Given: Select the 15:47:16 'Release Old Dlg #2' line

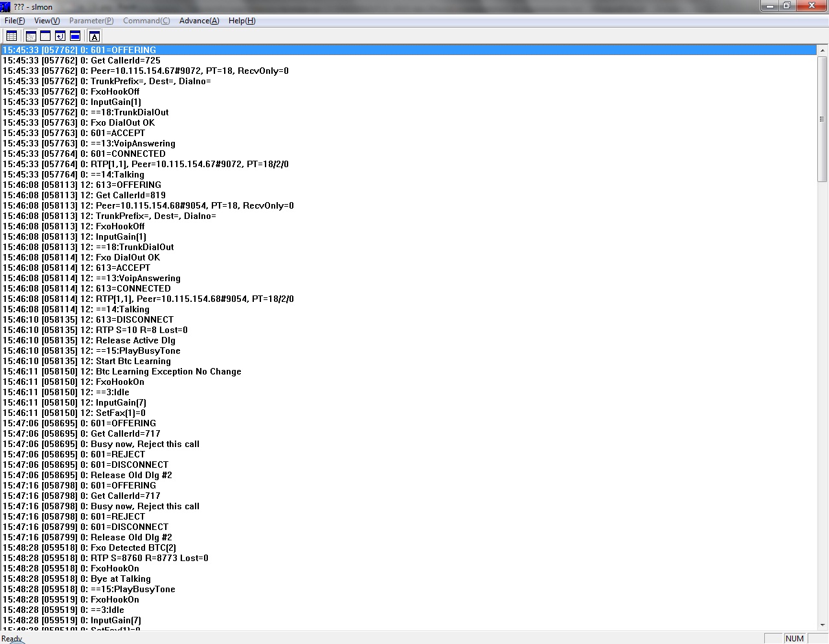Looking at the screenshot, I should (x=409, y=537).
